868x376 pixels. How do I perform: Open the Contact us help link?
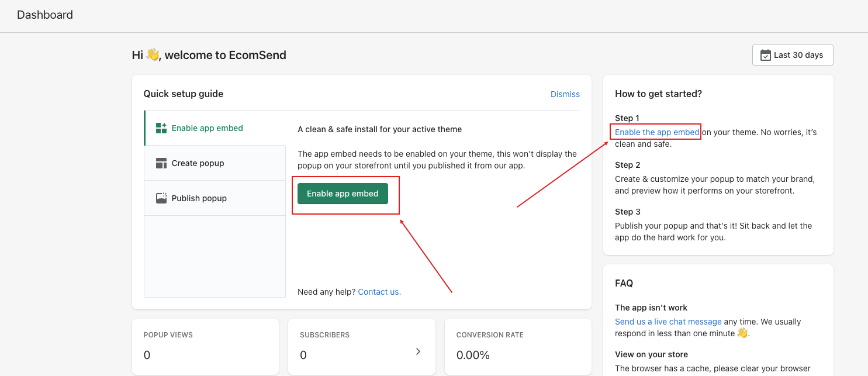tap(379, 292)
